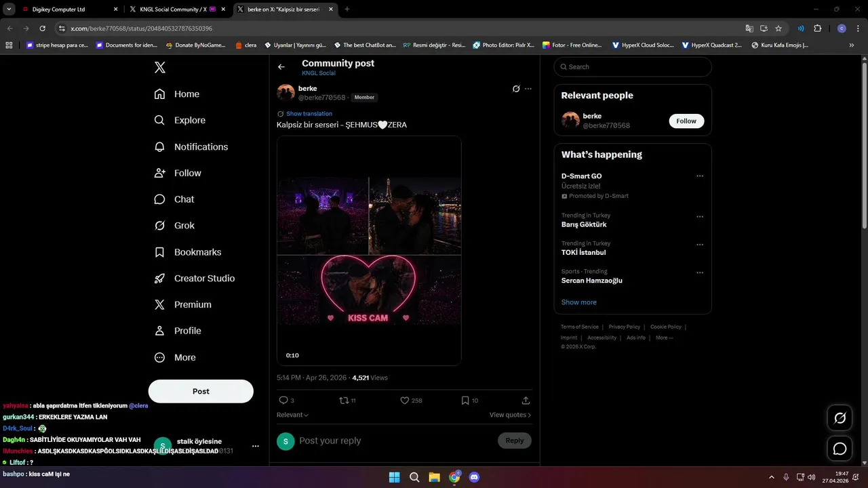
Task: Open a new browser tab
Action: pos(347,9)
